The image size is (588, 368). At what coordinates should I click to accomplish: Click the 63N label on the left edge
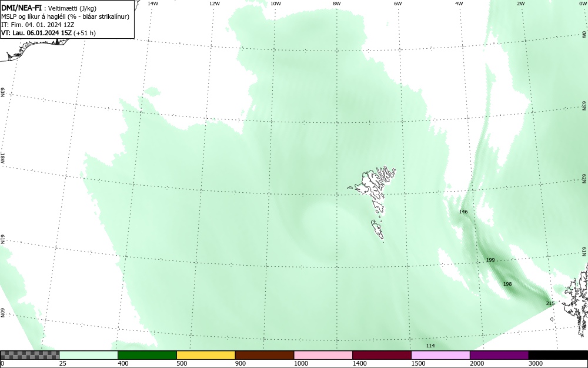point(2,92)
